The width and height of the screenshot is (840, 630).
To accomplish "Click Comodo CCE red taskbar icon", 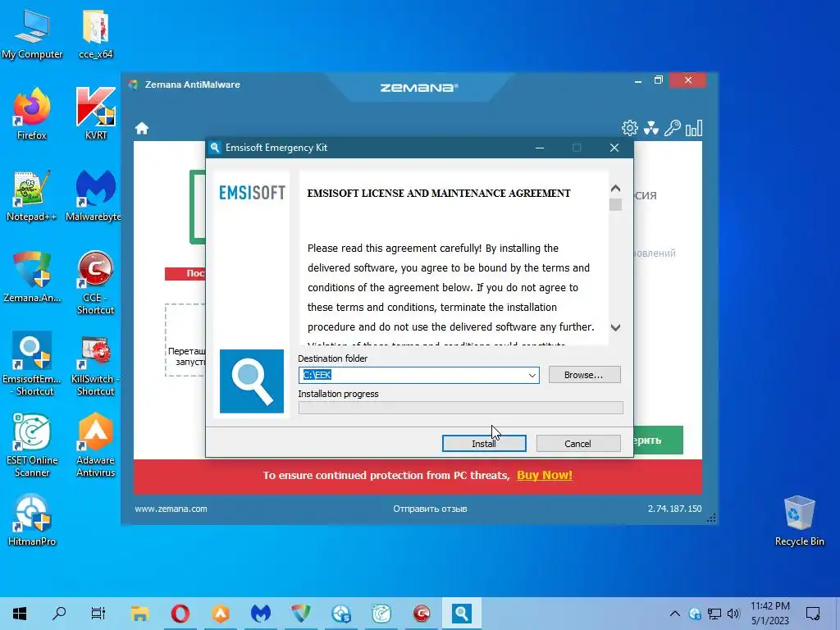I will (422, 614).
